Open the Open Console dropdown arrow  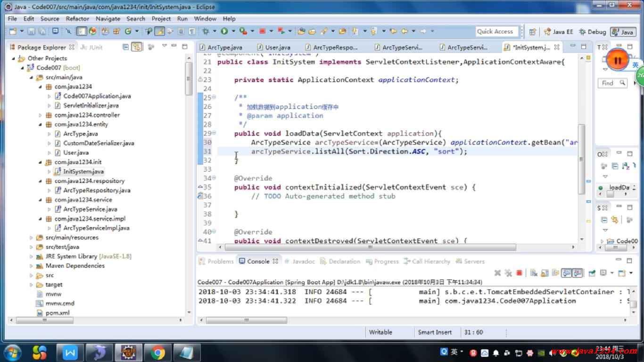coord(631,273)
